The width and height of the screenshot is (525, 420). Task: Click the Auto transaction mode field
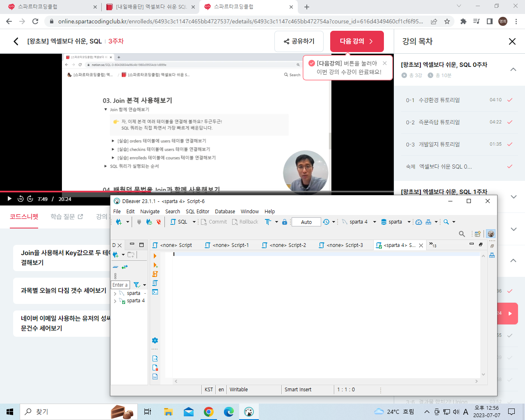306,222
